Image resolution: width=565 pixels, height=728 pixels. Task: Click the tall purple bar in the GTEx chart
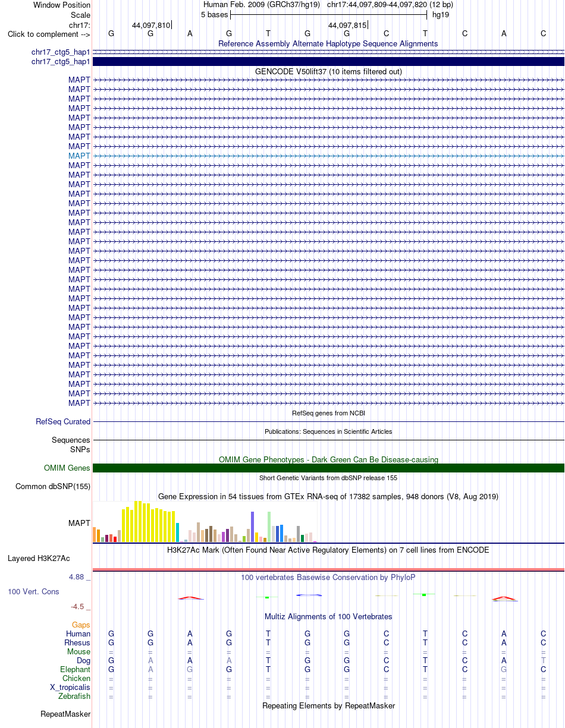point(253,527)
